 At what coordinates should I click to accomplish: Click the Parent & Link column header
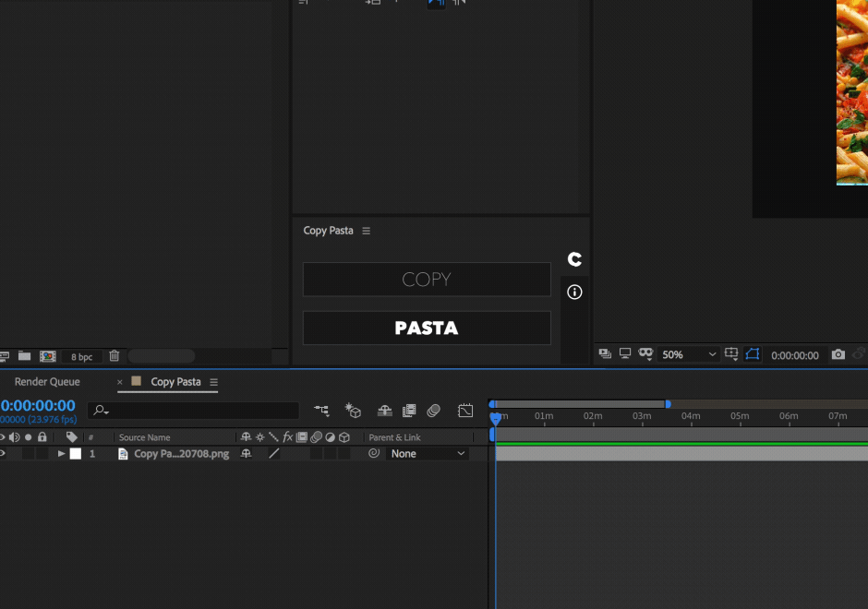[x=394, y=437]
